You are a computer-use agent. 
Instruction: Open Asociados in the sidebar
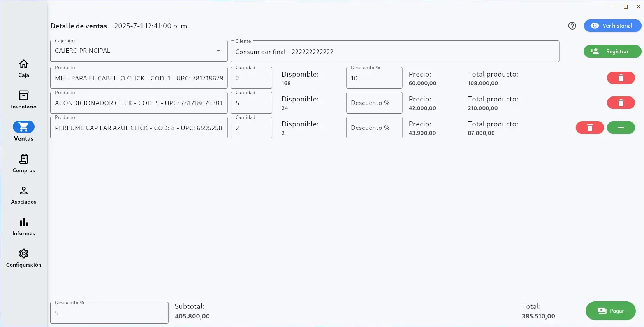click(24, 195)
